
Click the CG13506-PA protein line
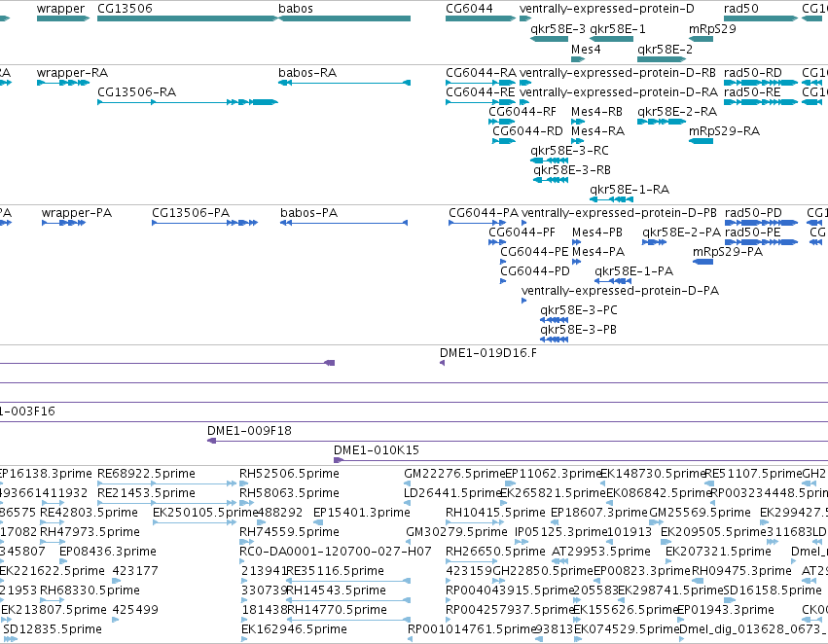tap(205, 223)
